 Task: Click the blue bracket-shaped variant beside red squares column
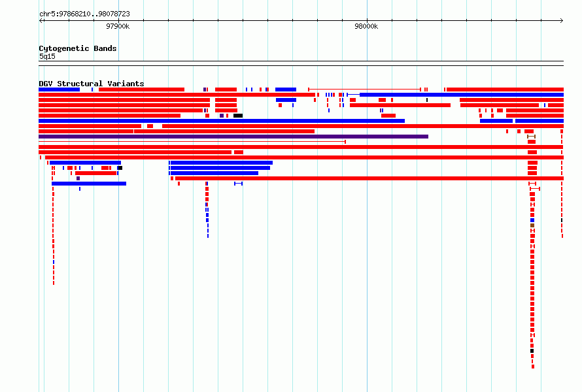(238, 184)
